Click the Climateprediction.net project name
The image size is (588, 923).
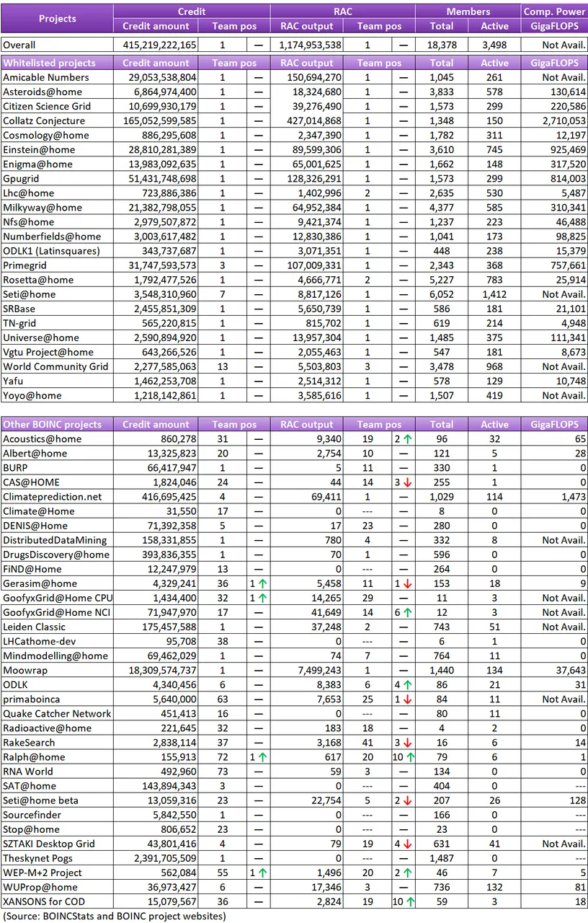click(52, 497)
